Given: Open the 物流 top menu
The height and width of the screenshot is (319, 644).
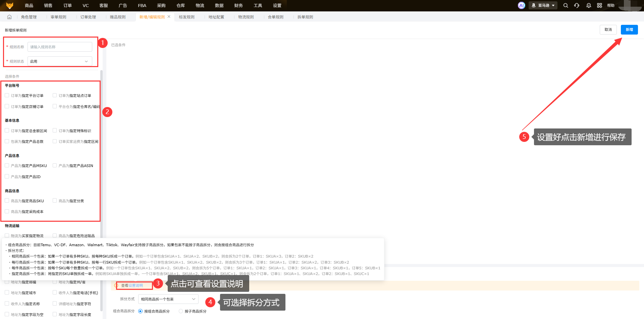Looking at the screenshot, I should click(200, 5).
